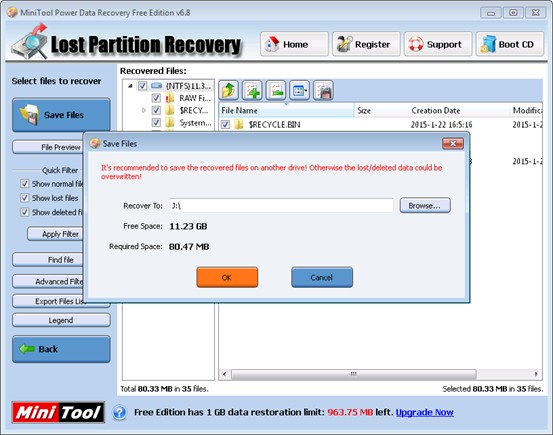
Task: Toggle the RAW Files checkbox
Action: pos(156,98)
